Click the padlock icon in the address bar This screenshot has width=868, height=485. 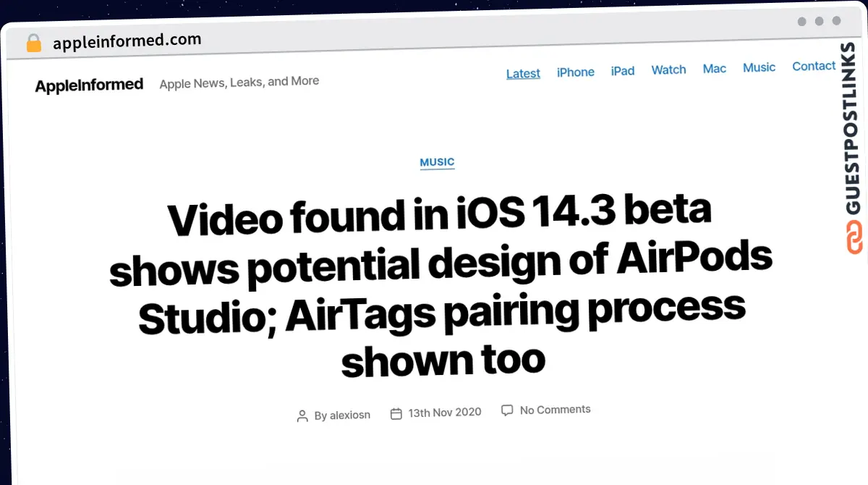click(33, 43)
